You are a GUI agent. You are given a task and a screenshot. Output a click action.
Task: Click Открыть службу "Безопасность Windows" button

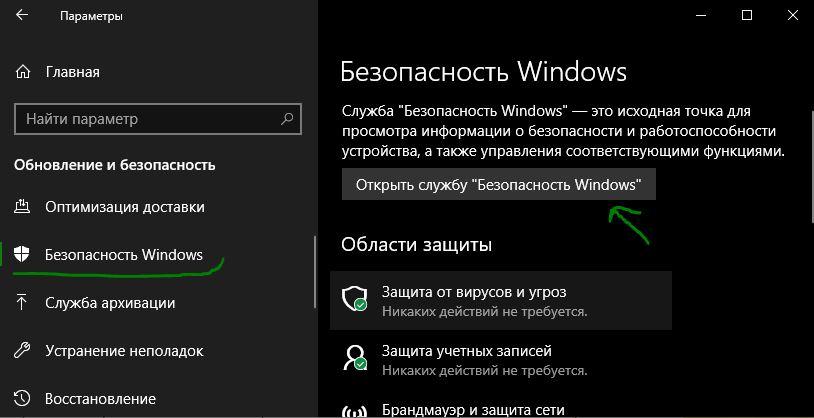click(x=499, y=184)
